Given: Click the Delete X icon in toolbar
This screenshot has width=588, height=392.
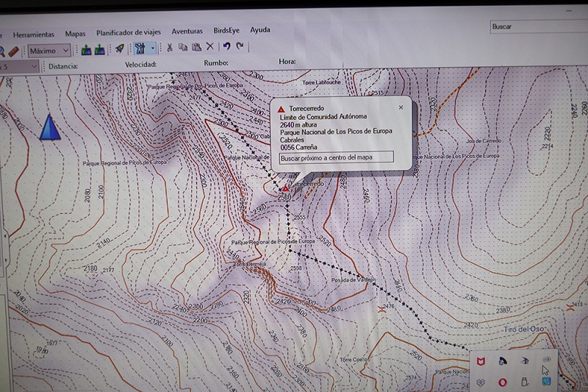Looking at the screenshot, I should (210, 46).
